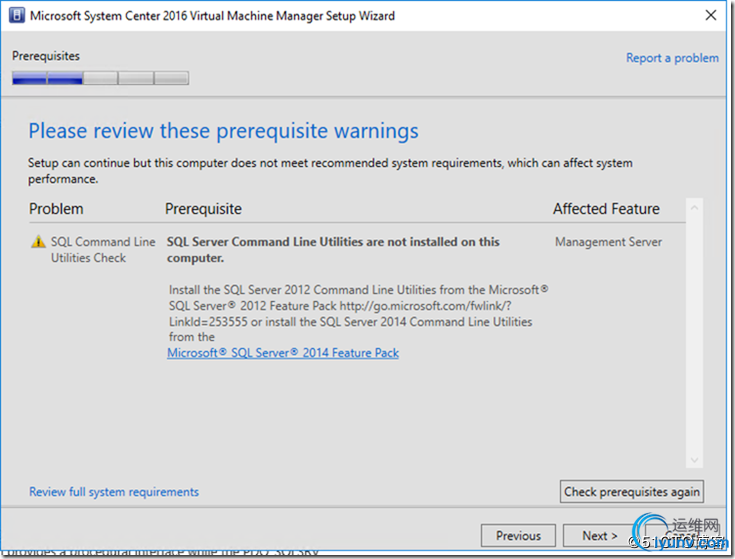Open Microsoft SQL Server 2014 Feature Pack link
This screenshot has width=735, height=559.
(x=283, y=353)
